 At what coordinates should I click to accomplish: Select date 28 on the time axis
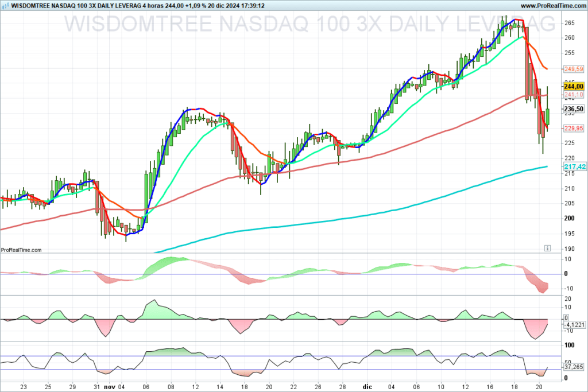pyautogui.click(x=342, y=387)
